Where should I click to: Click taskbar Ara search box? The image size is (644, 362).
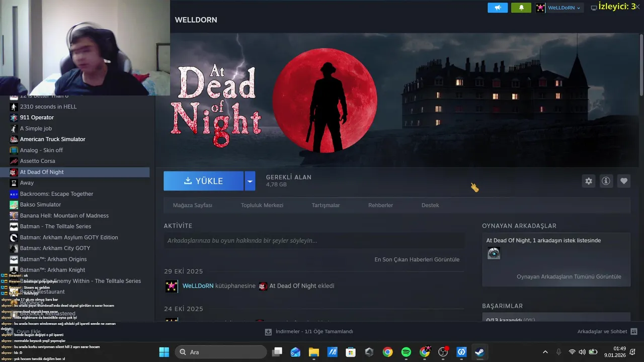(x=220, y=352)
